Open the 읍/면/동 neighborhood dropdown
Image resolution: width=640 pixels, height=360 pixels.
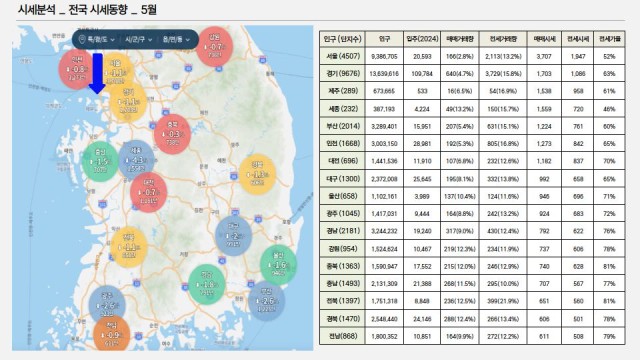(176, 40)
